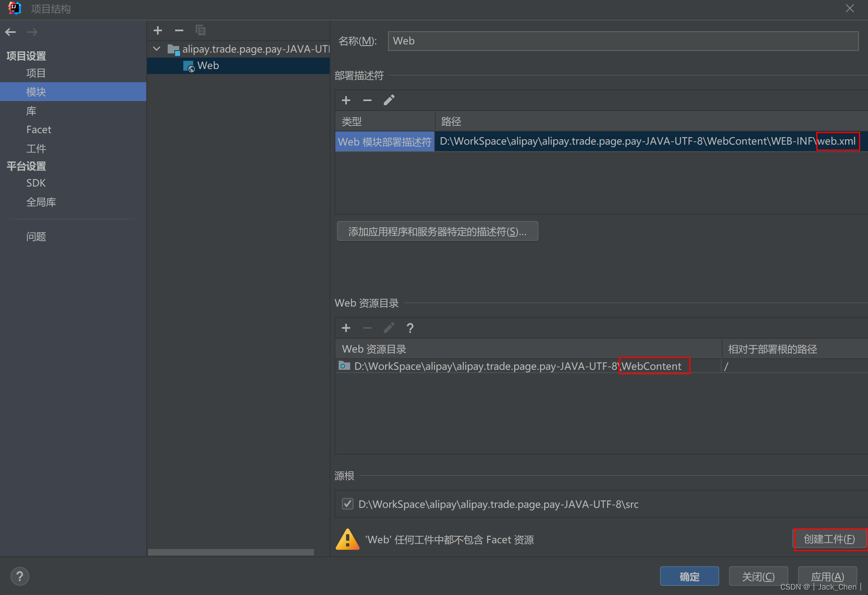Click 相对于部署根的路径 column header
Viewport: 868px width, 595px height.
(x=795, y=349)
